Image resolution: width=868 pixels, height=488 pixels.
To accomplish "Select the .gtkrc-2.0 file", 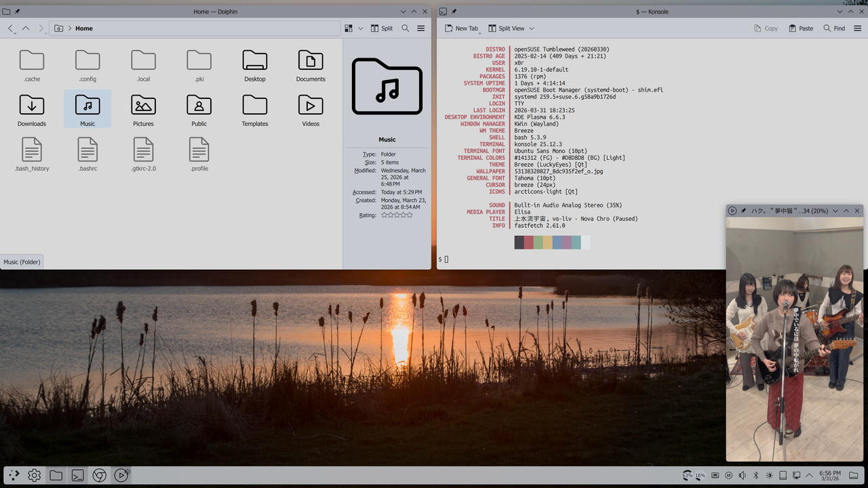I will pos(143,155).
